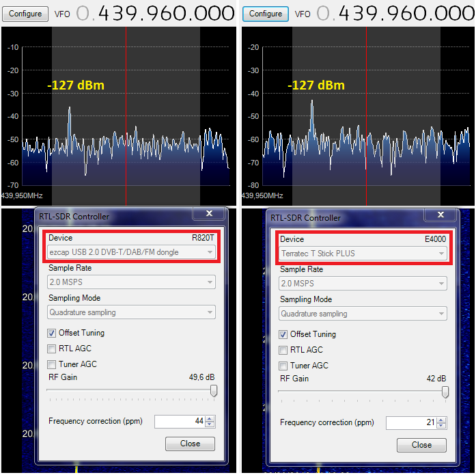Uncheck Offset Tuning in E4000 controller
The height and width of the screenshot is (475, 476).
click(x=283, y=334)
